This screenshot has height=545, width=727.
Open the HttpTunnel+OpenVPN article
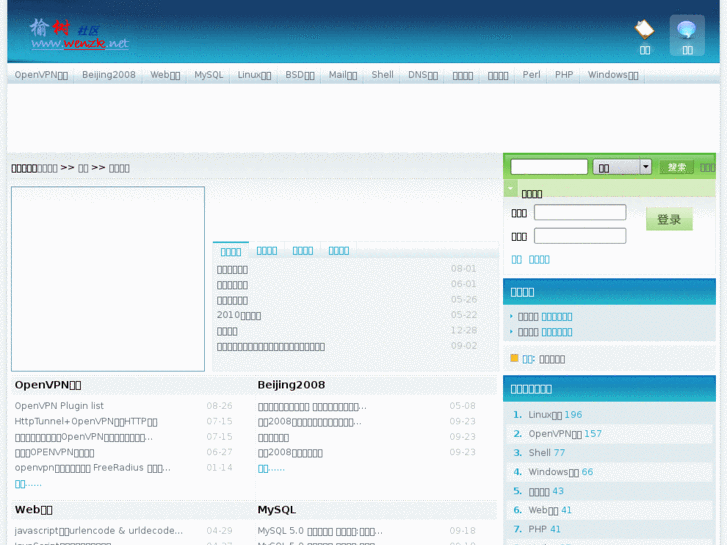(x=86, y=421)
